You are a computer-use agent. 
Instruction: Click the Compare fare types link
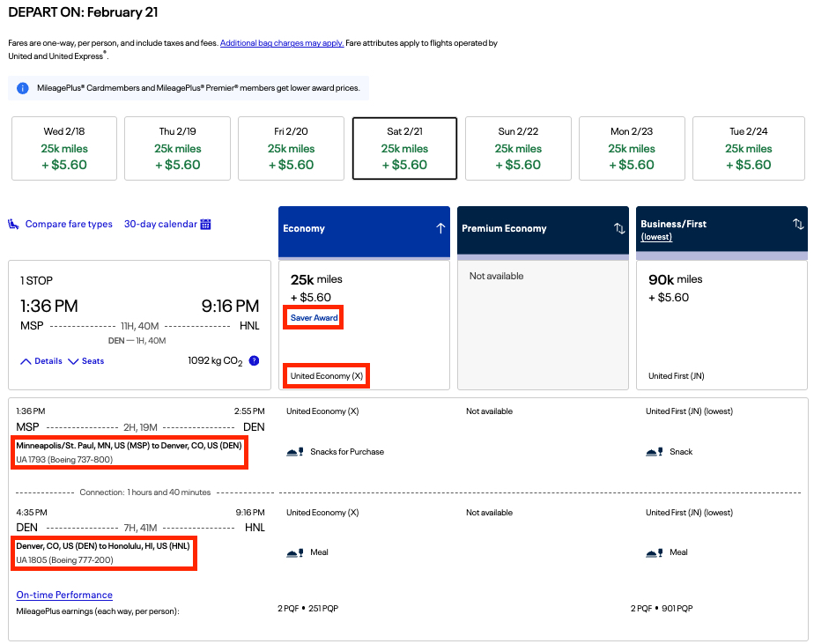pyautogui.click(x=69, y=225)
